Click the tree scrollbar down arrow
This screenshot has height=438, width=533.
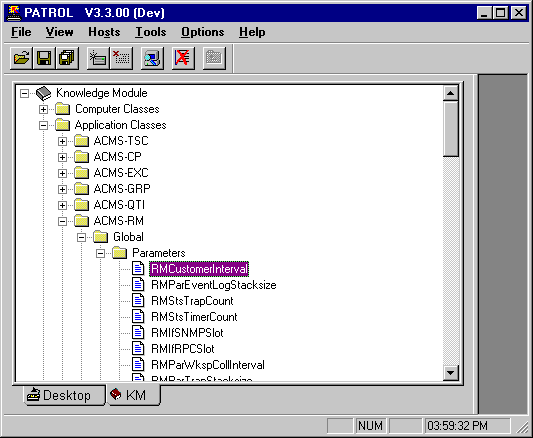(x=451, y=373)
